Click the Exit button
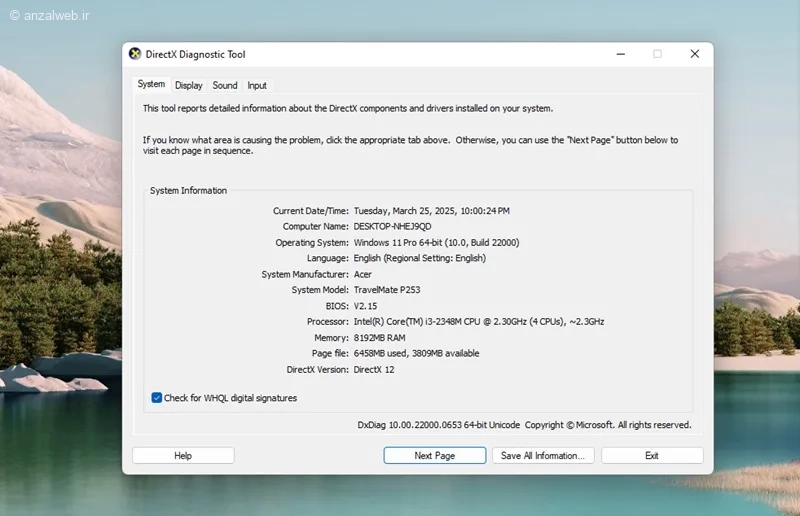This screenshot has height=516, width=800. click(652, 455)
